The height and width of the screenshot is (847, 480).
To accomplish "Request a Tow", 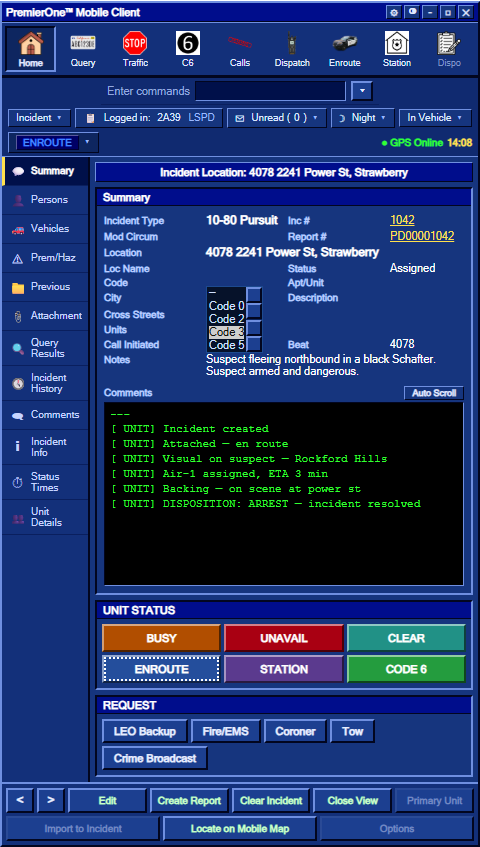I will pos(353,731).
